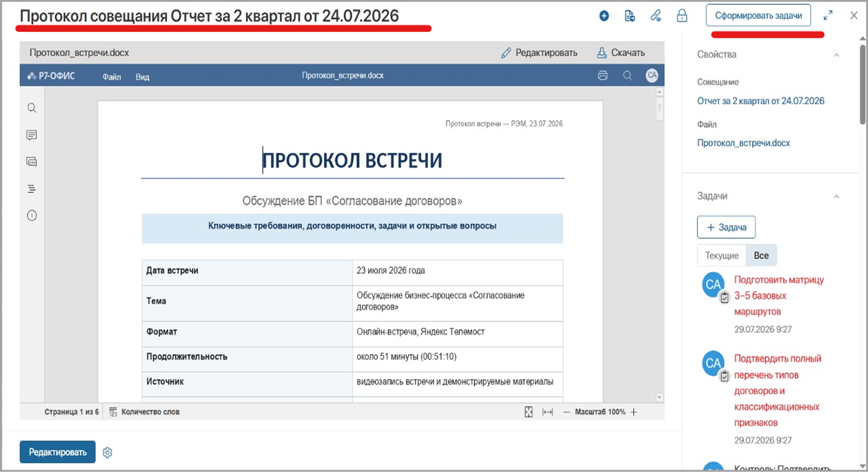Click the CA user avatar in editor header
The image size is (868, 472).
pos(652,75)
